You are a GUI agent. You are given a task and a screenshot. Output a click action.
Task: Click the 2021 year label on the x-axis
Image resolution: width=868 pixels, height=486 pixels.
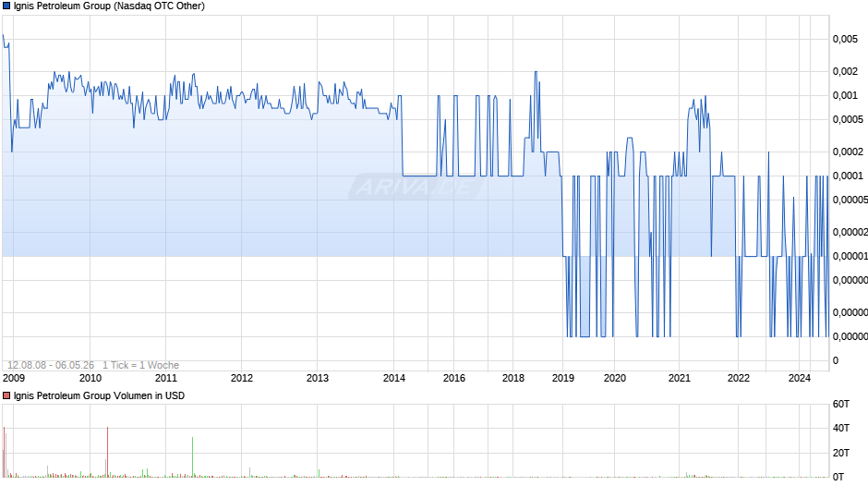pyautogui.click(x=680, y=378)
